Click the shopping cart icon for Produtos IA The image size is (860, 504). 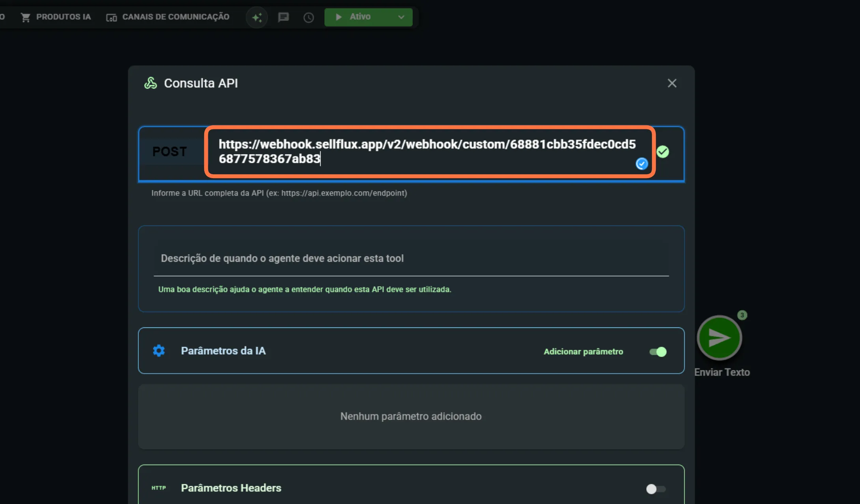pos(25,17)
